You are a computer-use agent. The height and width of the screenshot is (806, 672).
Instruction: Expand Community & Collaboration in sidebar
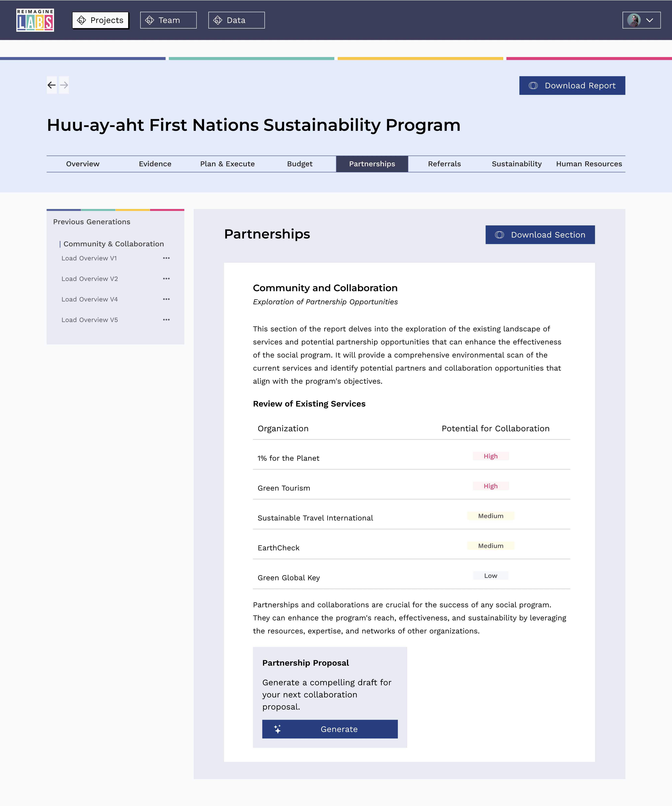click(113, 244)
